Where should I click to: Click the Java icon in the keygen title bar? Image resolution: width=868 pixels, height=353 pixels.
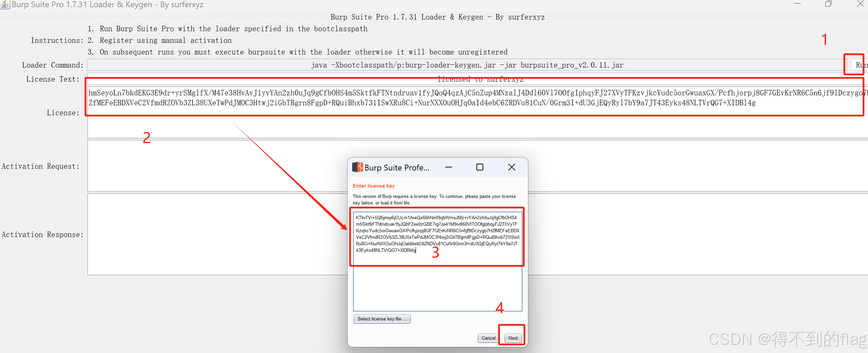(5, 5)
